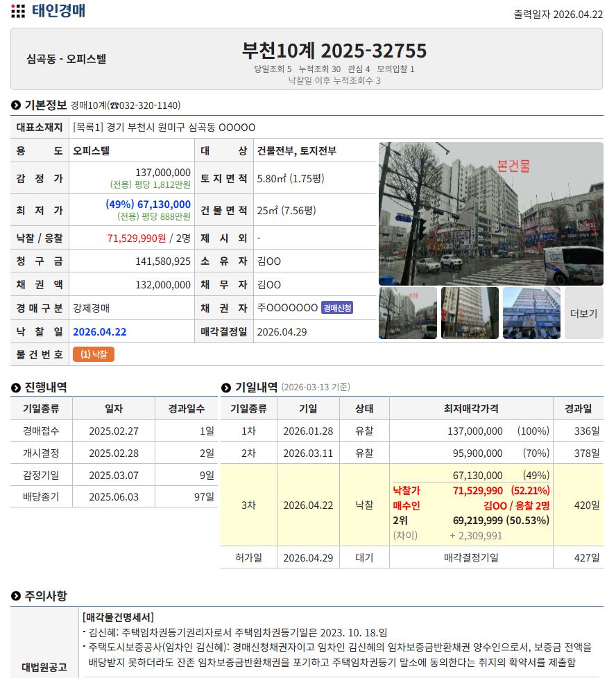Image resolution: width=616 pixels, height=678 pixels.
Task: Click the 태인경매 grid logo icon
Action: pos(18,11)
